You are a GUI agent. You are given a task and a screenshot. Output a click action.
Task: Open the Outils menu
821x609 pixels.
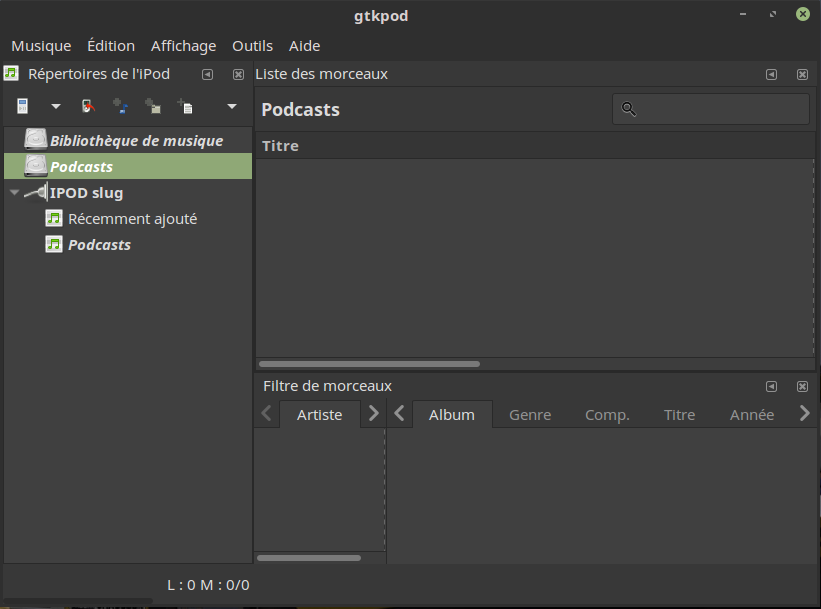tap(252, 46)
